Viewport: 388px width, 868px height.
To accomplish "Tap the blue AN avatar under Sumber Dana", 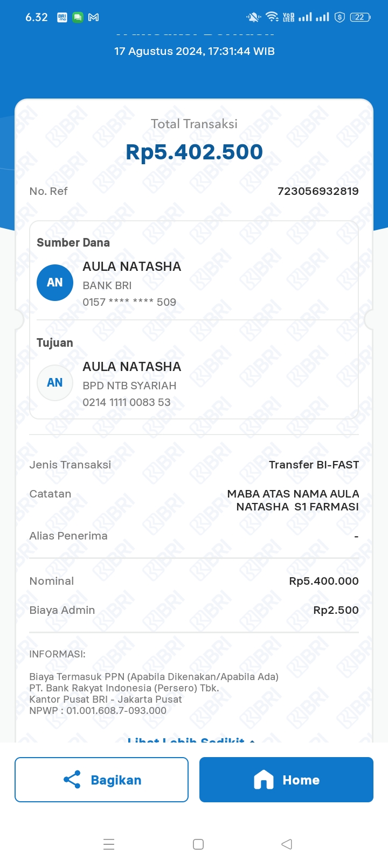I will click(55, 283).
